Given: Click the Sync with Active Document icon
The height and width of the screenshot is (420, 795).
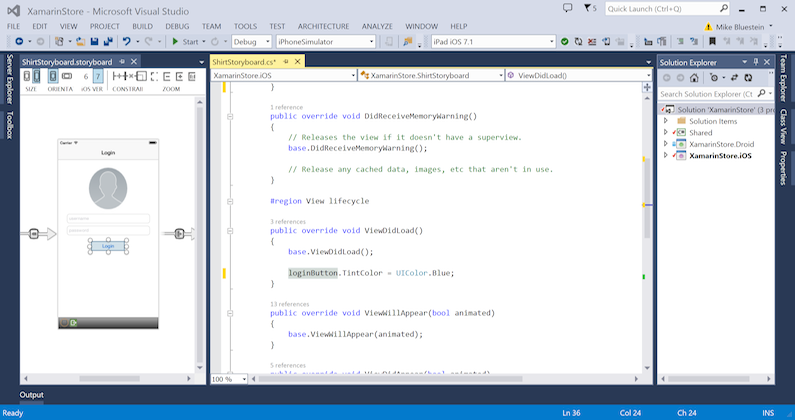Looking at the screenshot, I should click(734, 78).
